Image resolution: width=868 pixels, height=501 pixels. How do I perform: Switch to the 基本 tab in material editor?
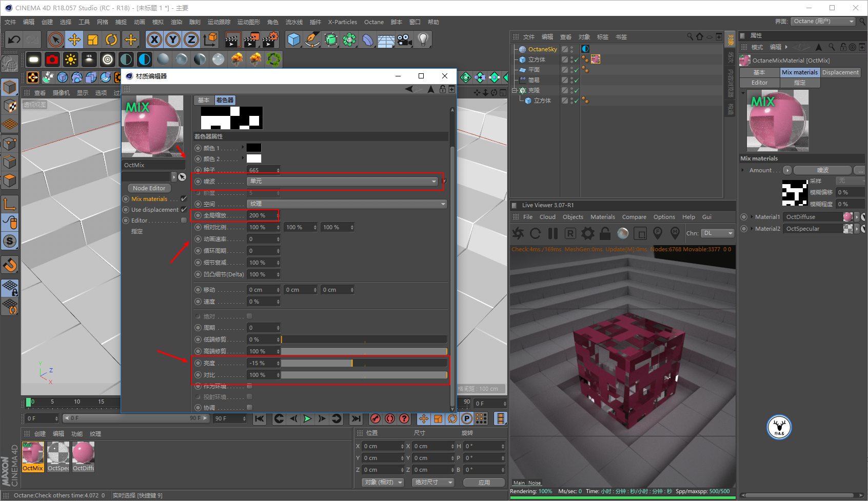[204, 100]
